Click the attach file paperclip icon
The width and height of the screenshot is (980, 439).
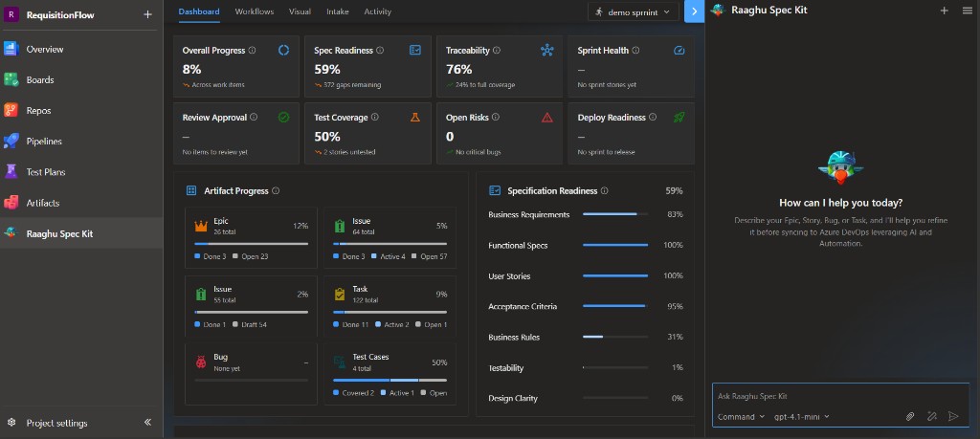coord(911,416)
